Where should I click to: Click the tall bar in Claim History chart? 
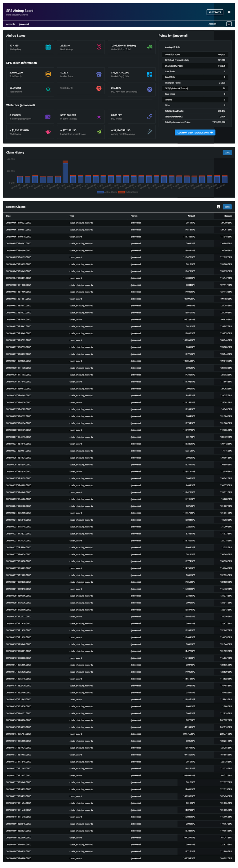pos(65,172)
